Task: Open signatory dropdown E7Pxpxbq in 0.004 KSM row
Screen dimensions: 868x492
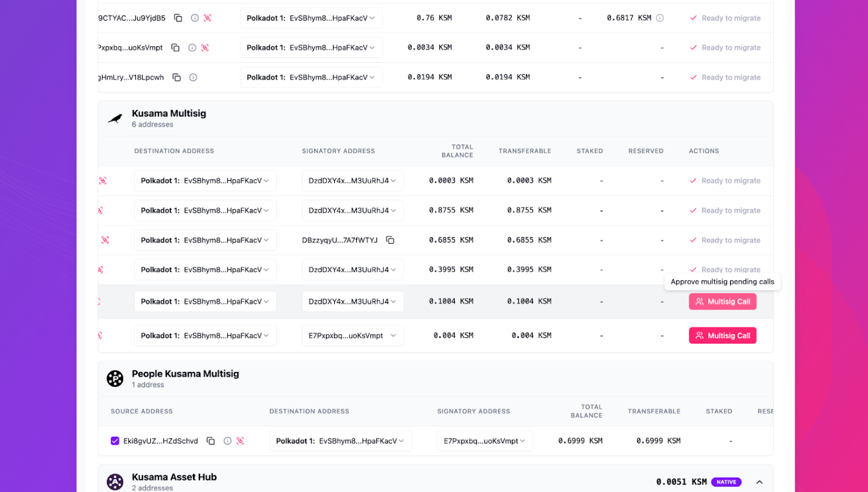Action: (x=353, y=336)
